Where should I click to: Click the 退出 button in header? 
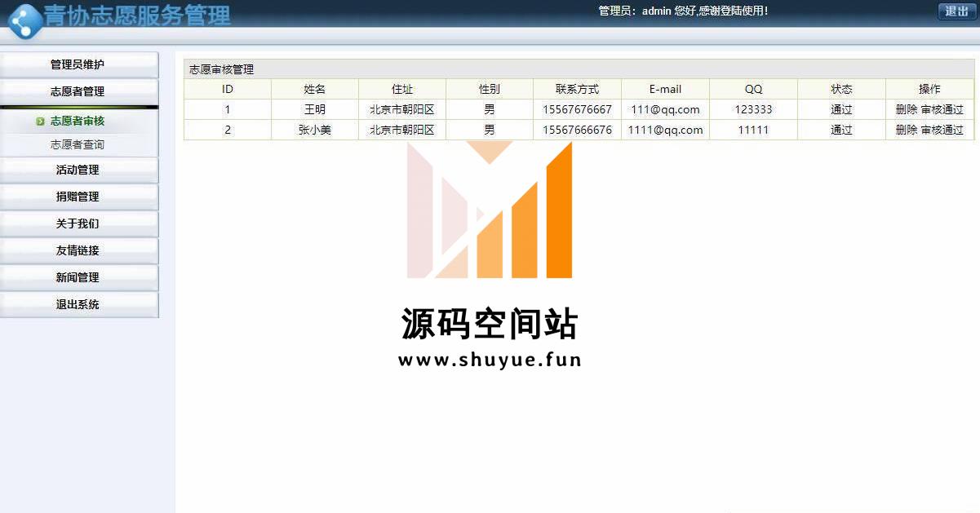click(x=956, y=11)
